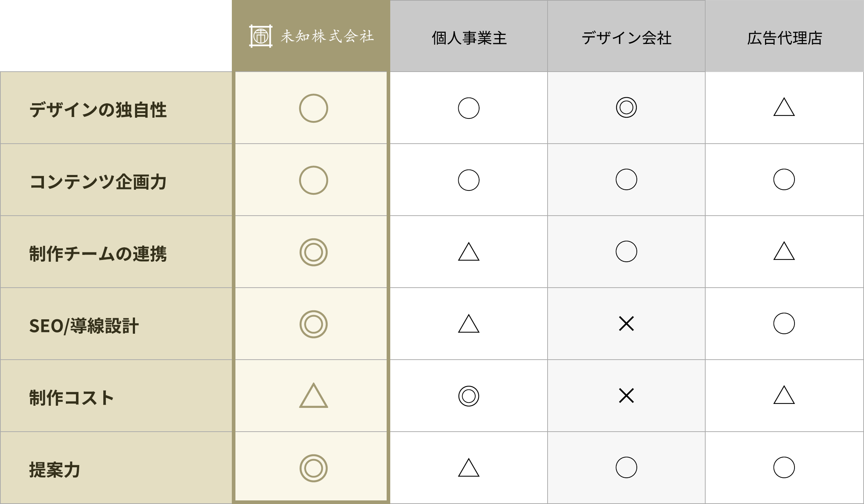
Task: Click X mark for デザイン会社 制作コスト
Action: point(626,396)
